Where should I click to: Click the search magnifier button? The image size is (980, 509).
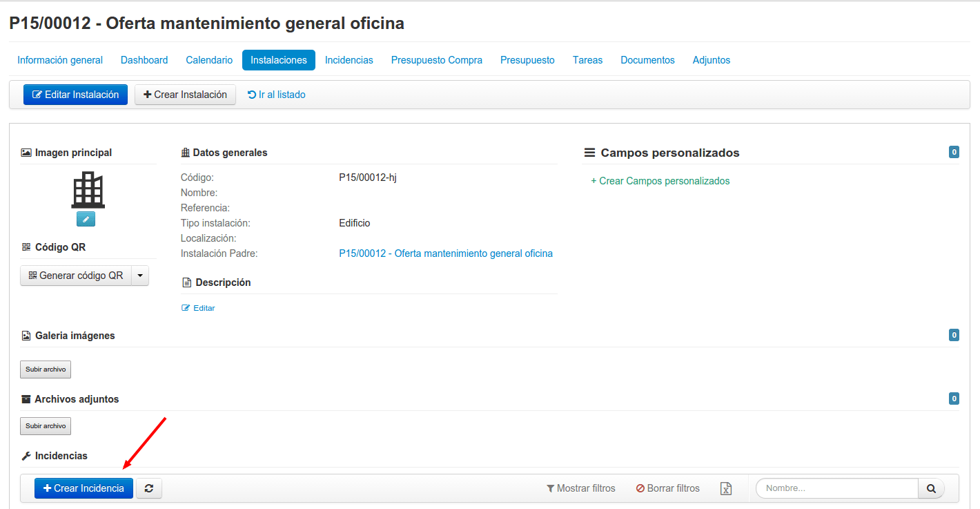coord(931,488)
